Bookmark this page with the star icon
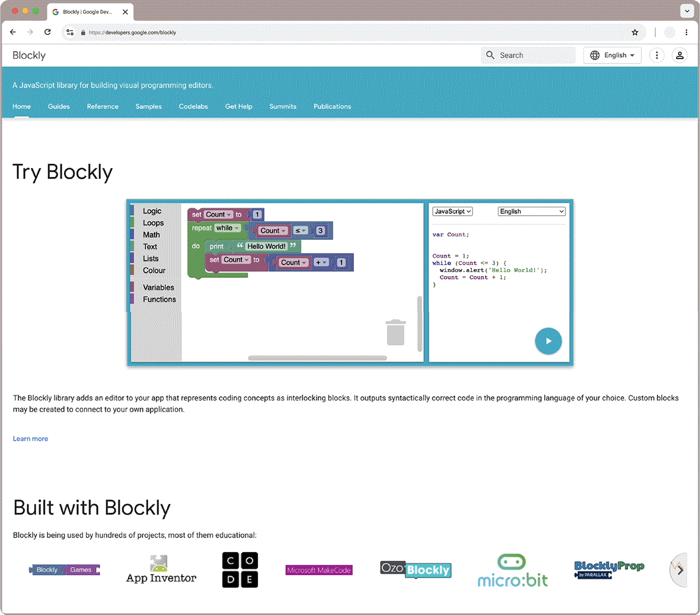This screenshot has width=700, height=615. click(x=635, y=32)
